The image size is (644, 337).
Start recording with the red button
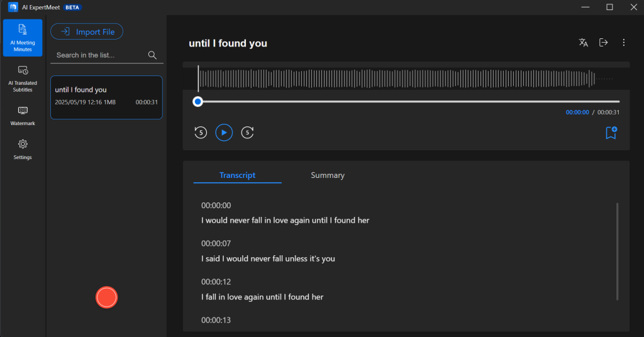(x=106, y=297)
